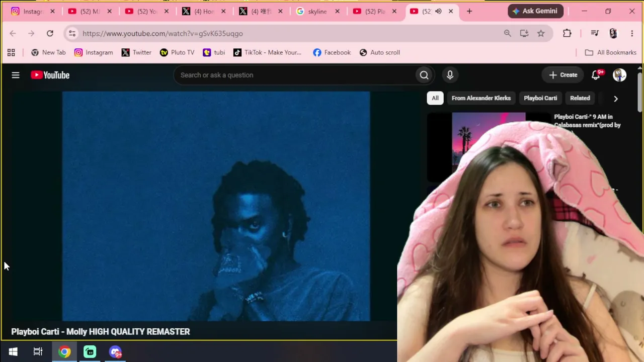Screen dimensions: 644x362
Task: Open Chrome media controls icon
Action: tap(595, 33)
